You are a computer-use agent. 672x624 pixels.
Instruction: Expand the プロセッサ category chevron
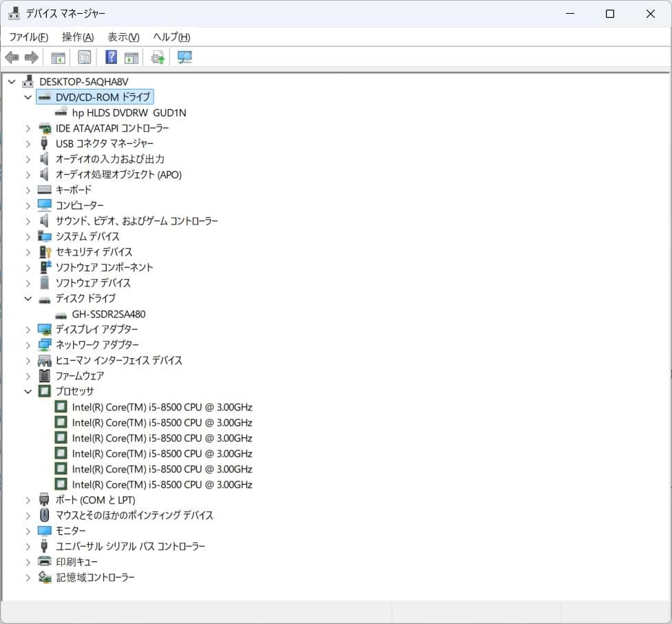(x=28, y=391)
